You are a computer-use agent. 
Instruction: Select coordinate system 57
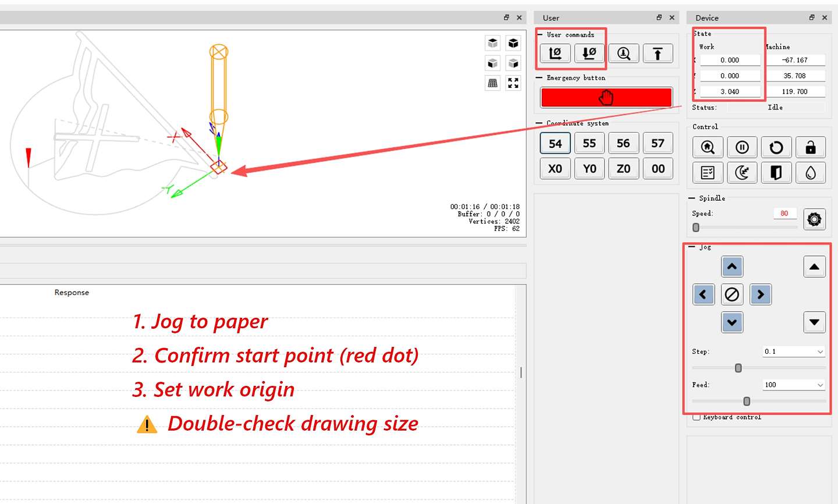pyautogui.click(x=658, y=143)
